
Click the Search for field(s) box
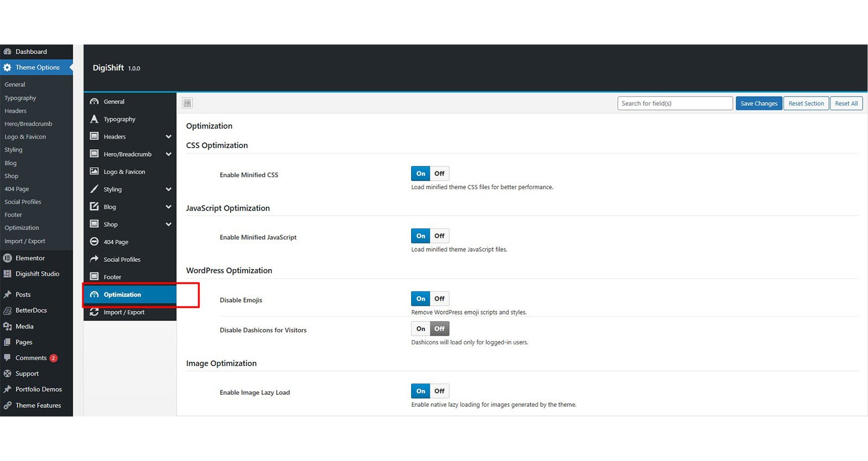674,104
